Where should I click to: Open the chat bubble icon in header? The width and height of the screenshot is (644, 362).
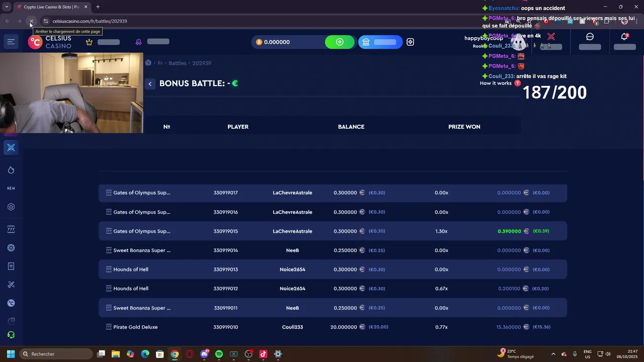pos(590,37)
